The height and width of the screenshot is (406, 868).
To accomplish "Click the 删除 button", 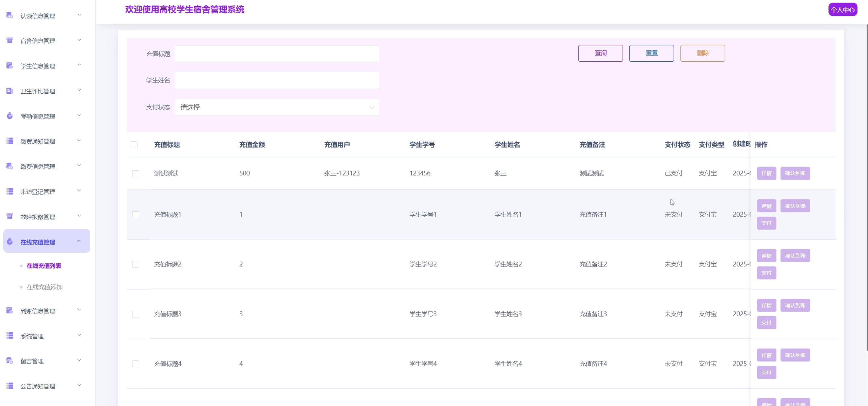I will click(703, 53).
